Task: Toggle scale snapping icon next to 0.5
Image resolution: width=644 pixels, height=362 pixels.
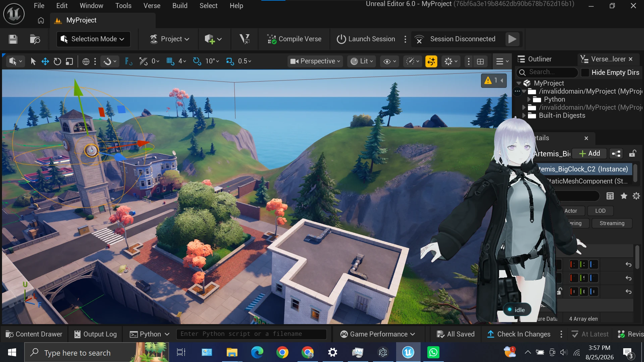Action: tap(230, 61)
